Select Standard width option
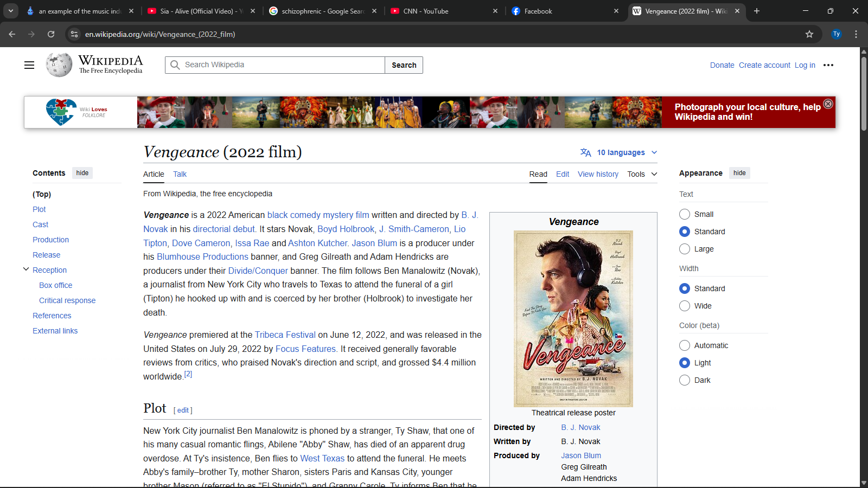Image resolution: width=868 pixels, height=488 pixels. (x=685, y=288)
